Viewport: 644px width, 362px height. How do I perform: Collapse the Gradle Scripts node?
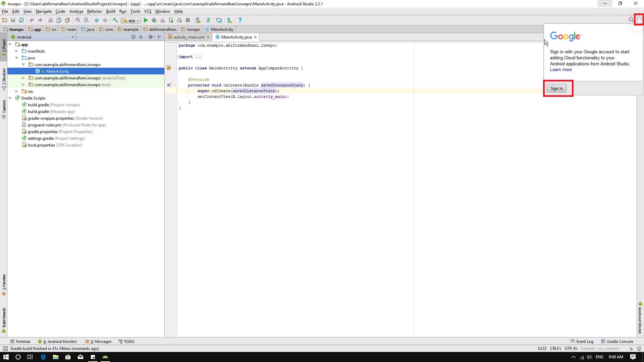10,98
